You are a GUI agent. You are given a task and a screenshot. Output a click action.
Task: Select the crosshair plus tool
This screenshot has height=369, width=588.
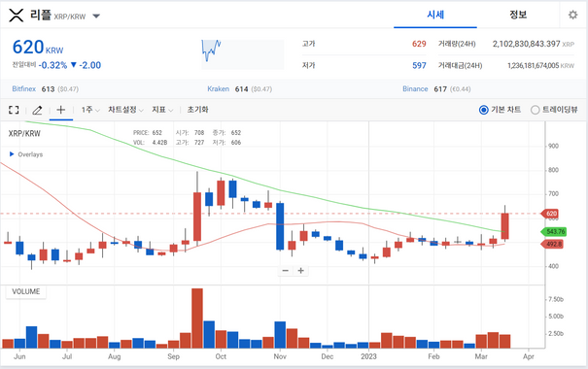(61, 110)
